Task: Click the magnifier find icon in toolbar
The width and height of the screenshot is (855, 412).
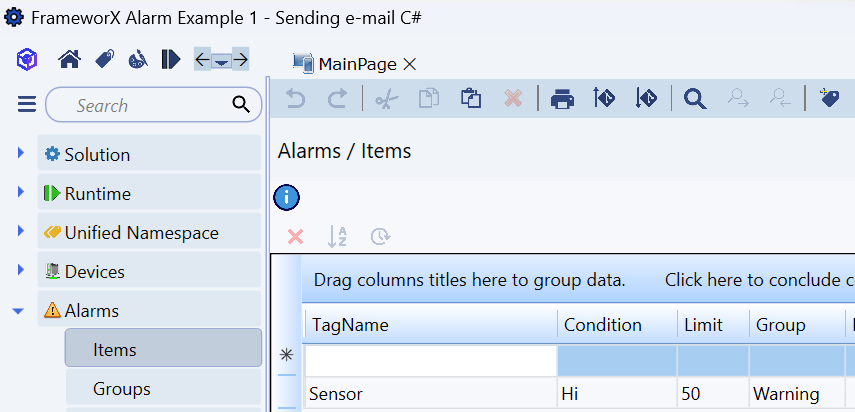Action: (695, 98)
